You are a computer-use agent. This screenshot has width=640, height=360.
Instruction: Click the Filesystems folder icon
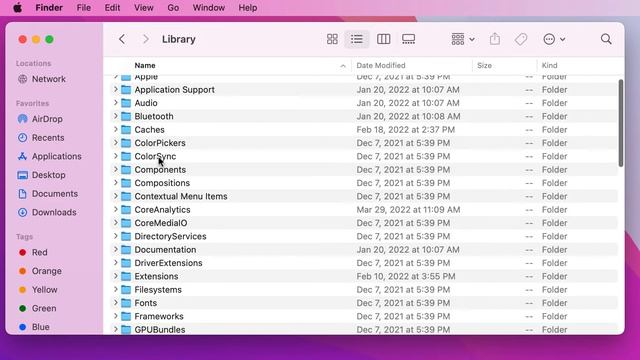[126, 290]
